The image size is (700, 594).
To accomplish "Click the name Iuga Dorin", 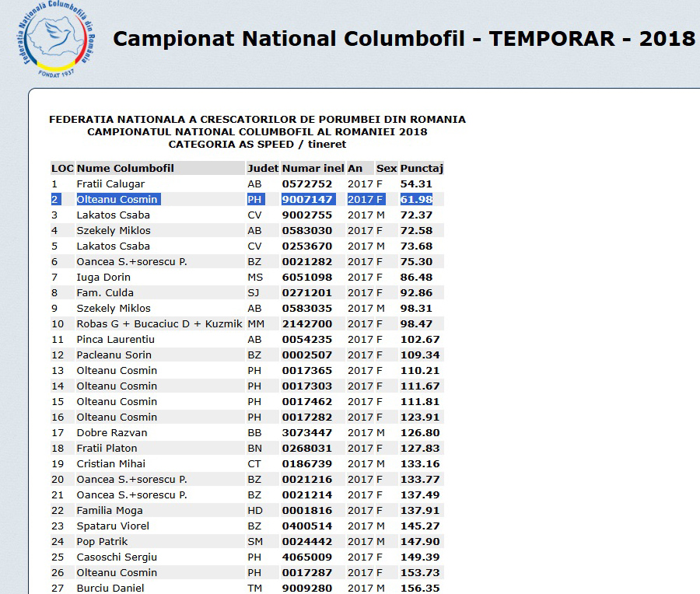I will point(103,277).
